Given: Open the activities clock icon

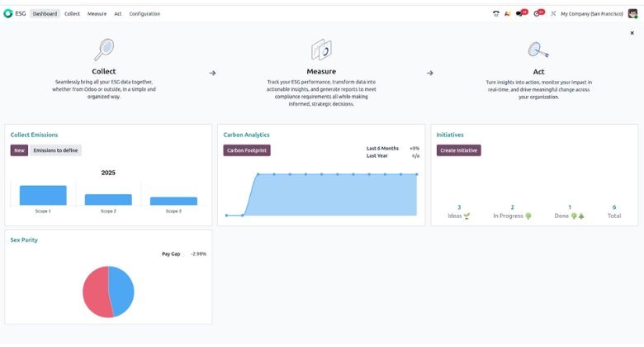Looking at the screenshot, I should pos(537,14).
